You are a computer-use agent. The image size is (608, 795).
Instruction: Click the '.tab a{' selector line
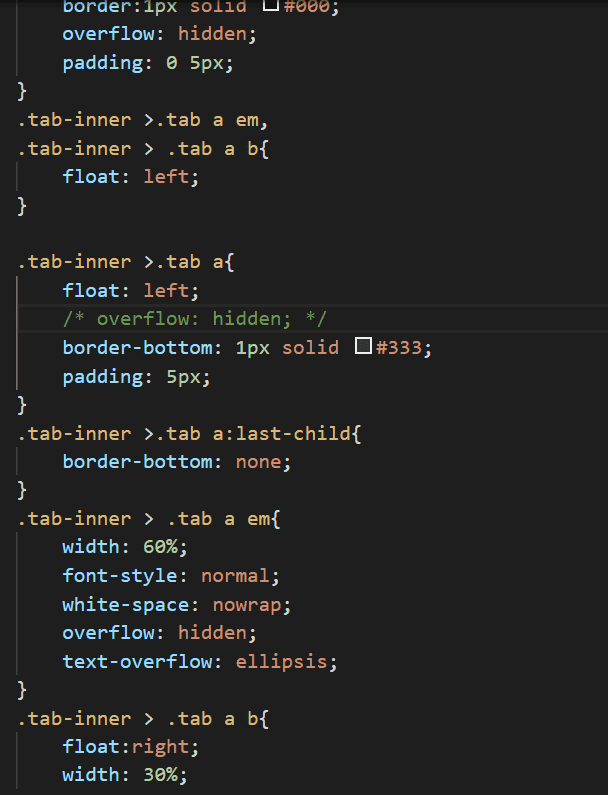[x=126, y=262]
